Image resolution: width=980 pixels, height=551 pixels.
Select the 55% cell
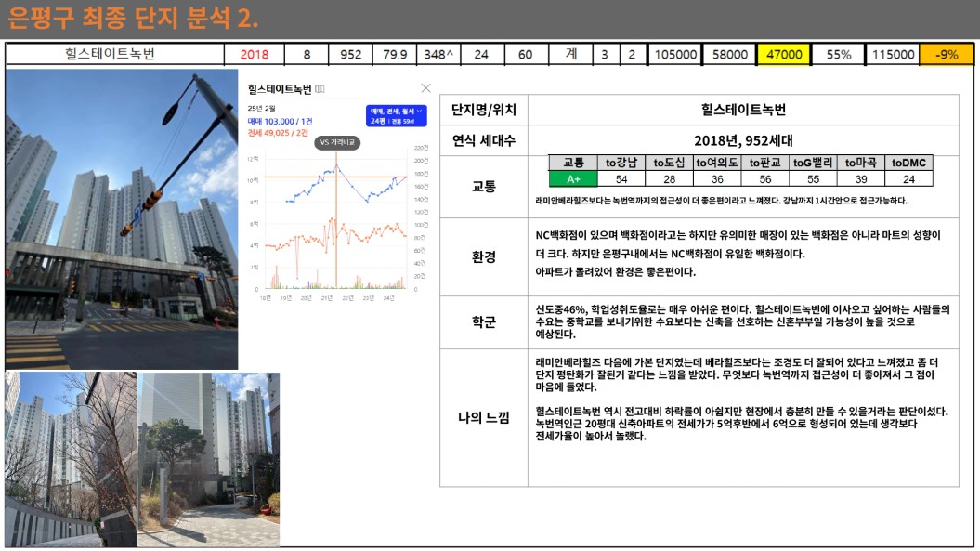point(838,55)
